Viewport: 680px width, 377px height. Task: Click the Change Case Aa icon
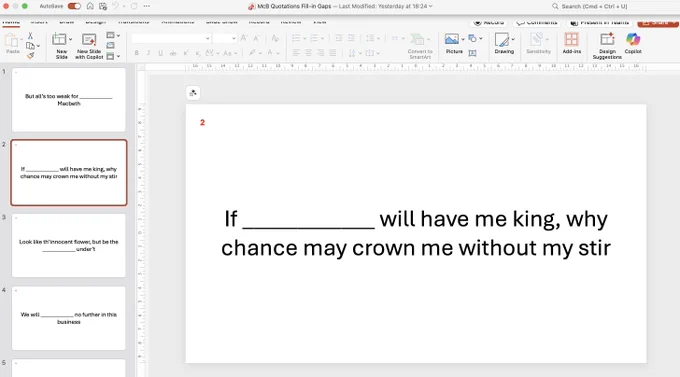point(227,53)
